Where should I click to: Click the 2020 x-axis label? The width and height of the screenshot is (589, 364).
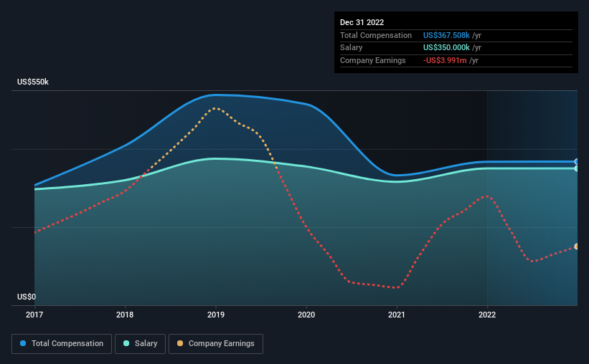[306, 315]
